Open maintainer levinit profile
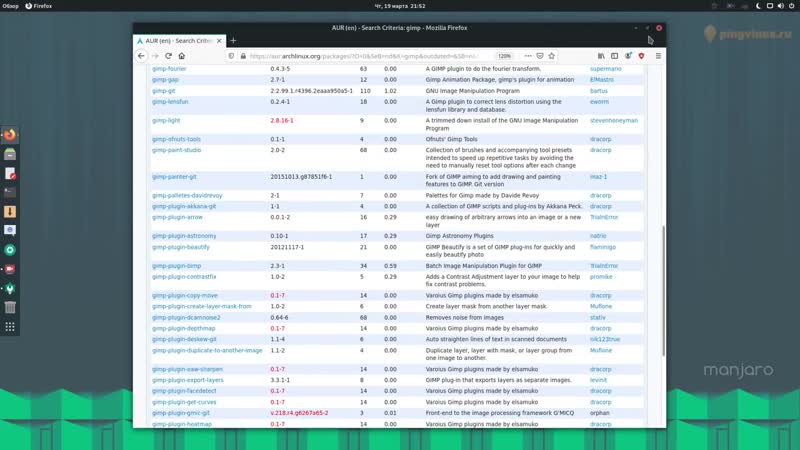The image size is (800, 450). point(598,380)
